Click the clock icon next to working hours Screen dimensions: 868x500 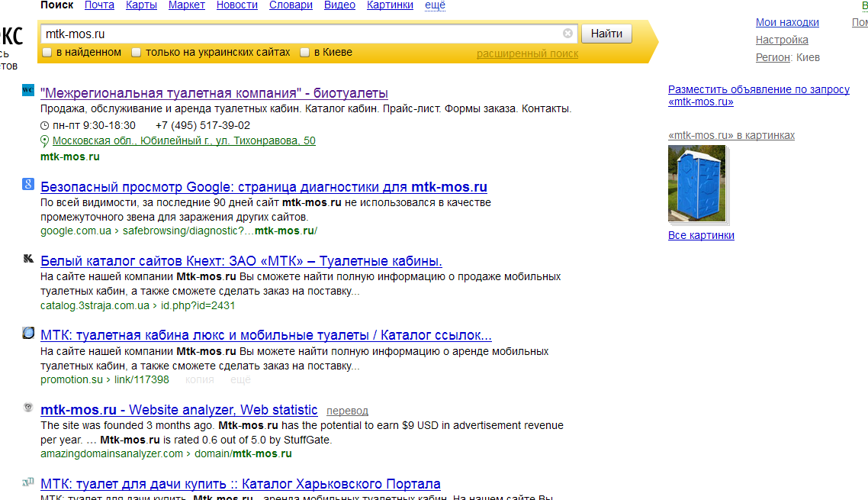(45, 126)
